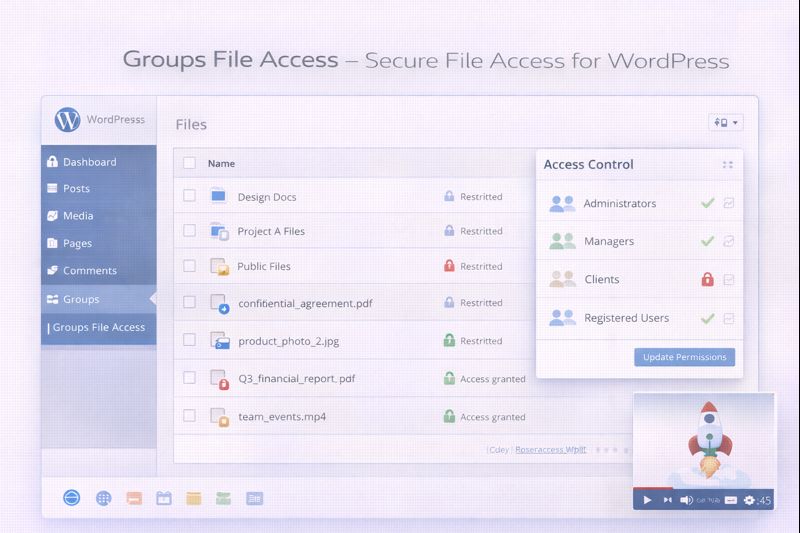
Task: Click the team_events.mp4 file icon
Action: point(220,417)
